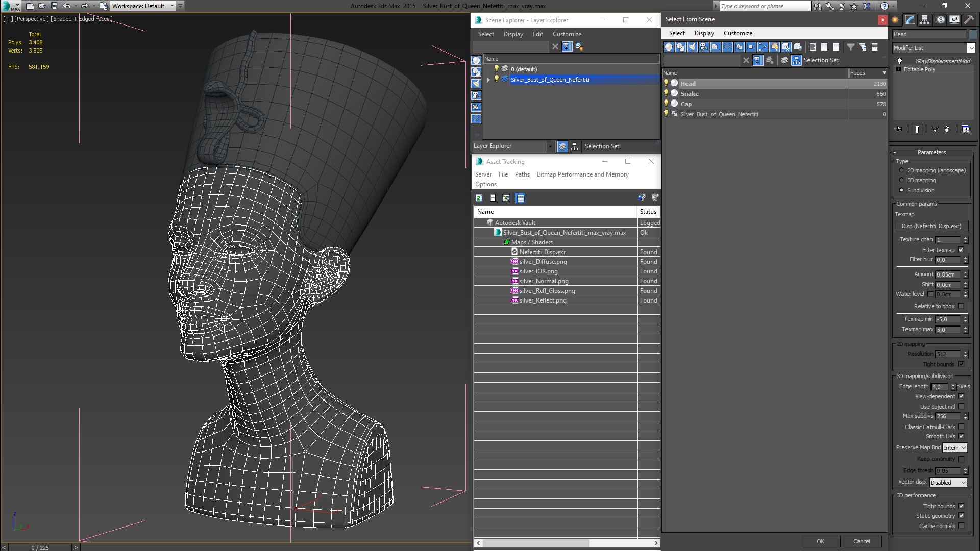Click Remove modifier trash icon in stack
The image size is (980, 551).
point(947,129)
